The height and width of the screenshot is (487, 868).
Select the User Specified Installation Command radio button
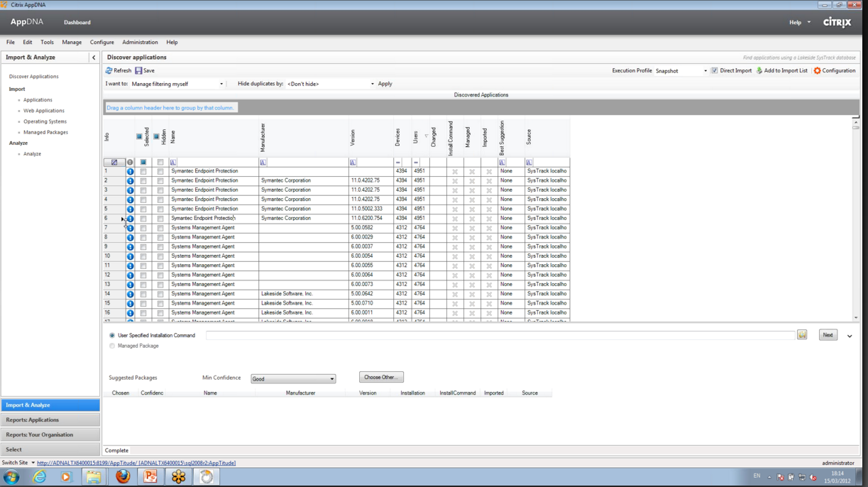(111, 336)
